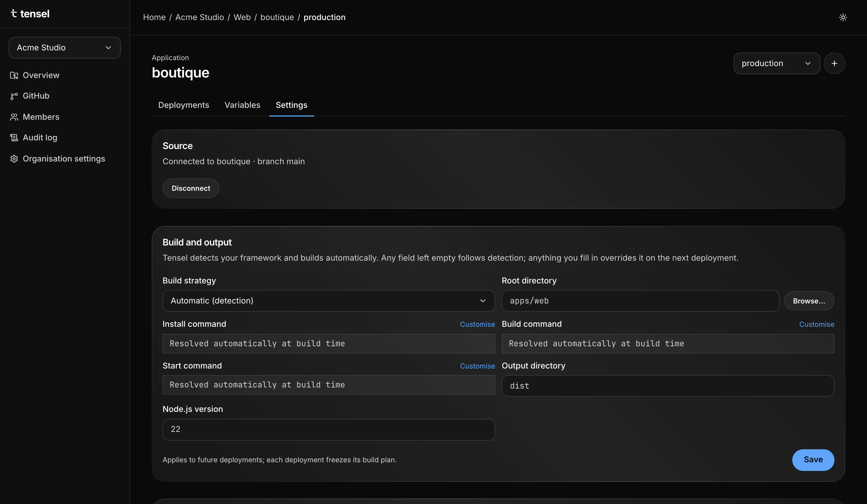This screenshot has height=504, width=867.
Task: Click production in the breadcrumb
Action: click(324, 17)
